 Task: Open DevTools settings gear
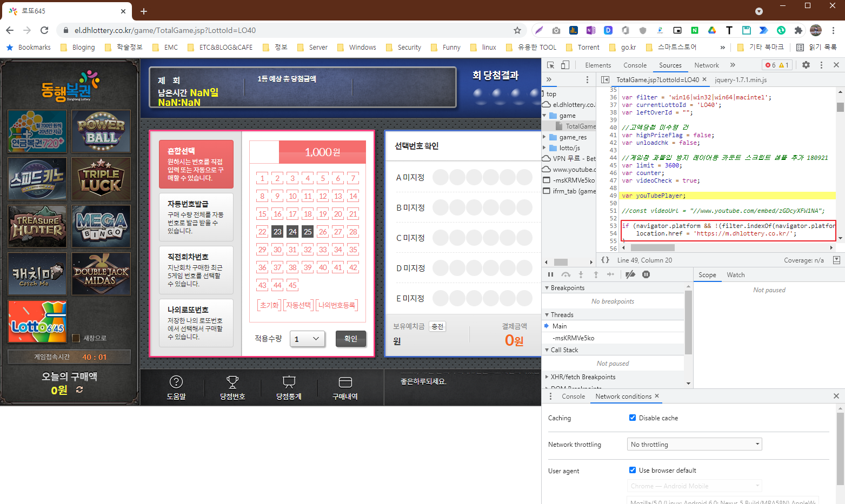coord(806,65)
